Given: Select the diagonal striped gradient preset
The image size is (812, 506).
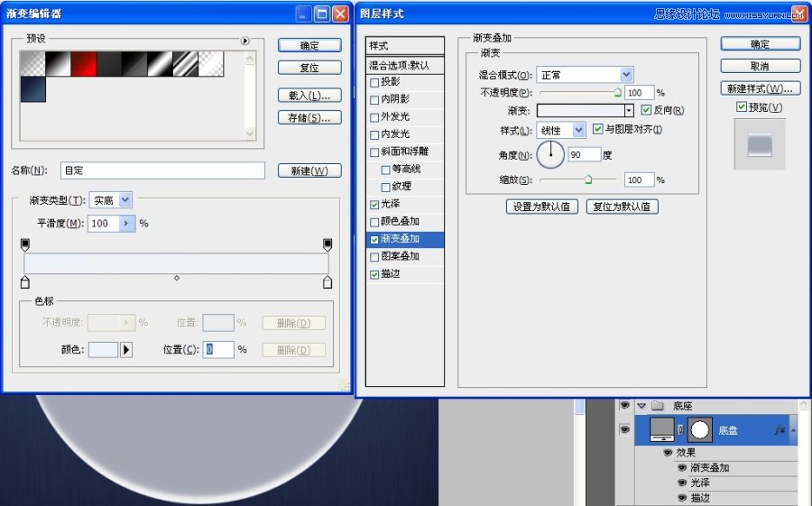Looking at the screenshot, I should point(185,64).
